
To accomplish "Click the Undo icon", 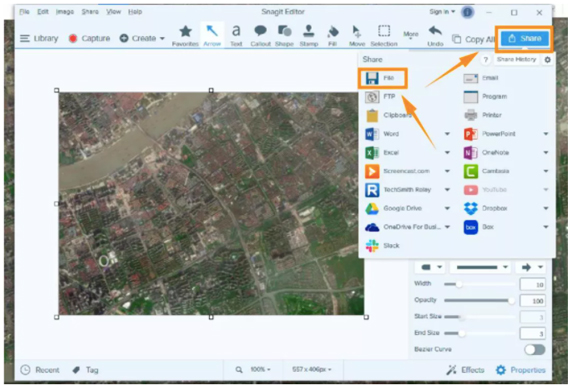I will tap(435, 36).
